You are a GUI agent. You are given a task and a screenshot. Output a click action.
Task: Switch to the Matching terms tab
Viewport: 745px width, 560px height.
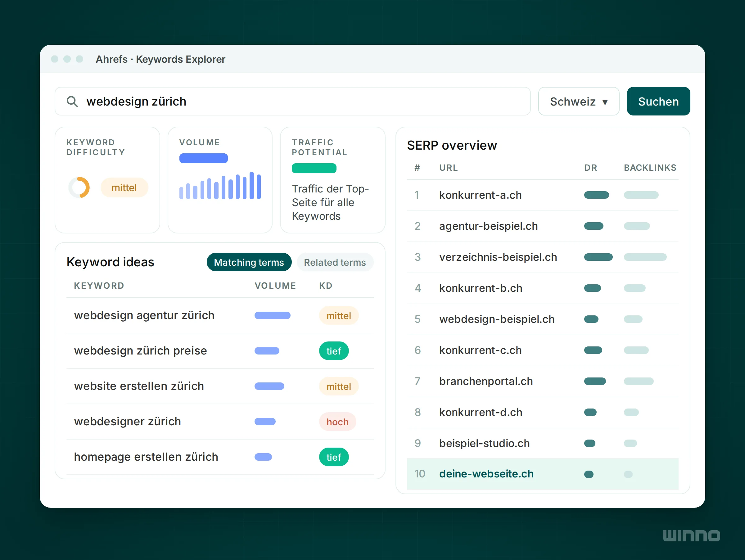(x=249, y=262)
